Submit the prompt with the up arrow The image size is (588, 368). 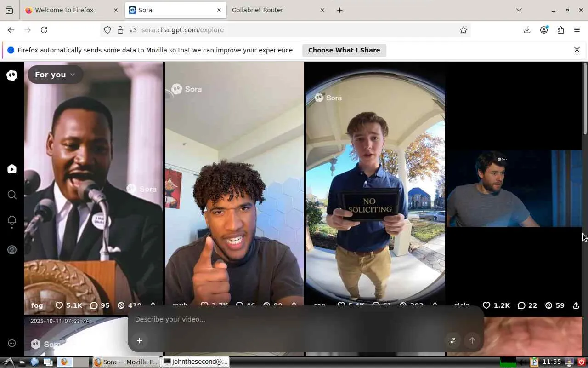click(x=472, y=340)
